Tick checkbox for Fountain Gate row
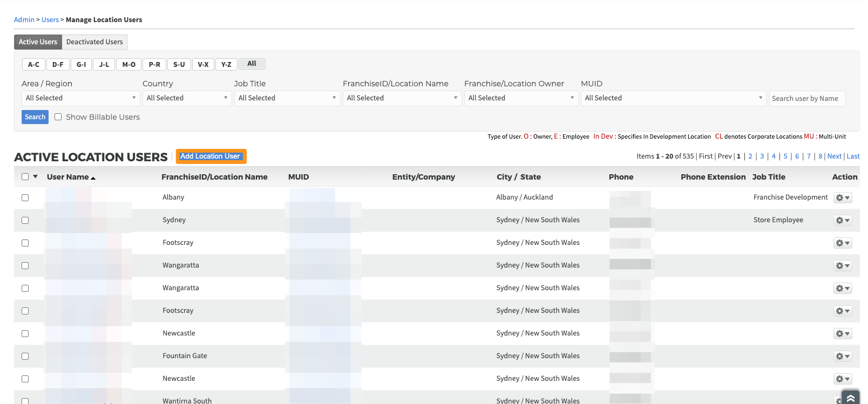The image size is (868, 404). 25,356
